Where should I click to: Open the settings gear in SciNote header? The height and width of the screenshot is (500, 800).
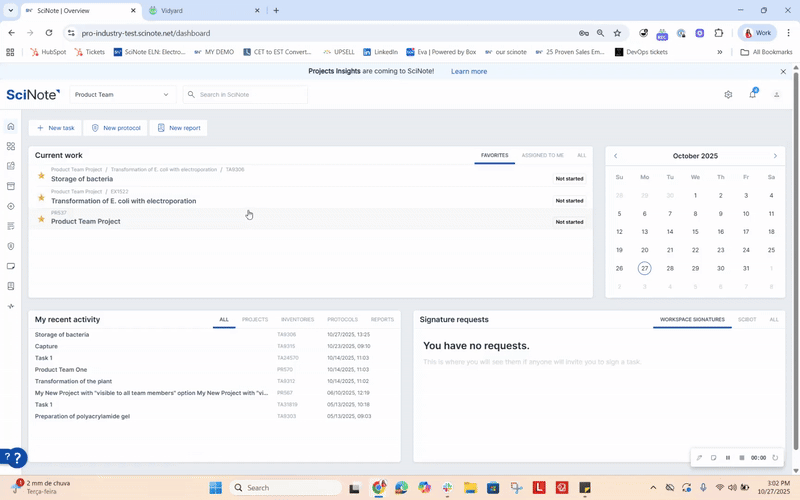[x=728, y=95]
